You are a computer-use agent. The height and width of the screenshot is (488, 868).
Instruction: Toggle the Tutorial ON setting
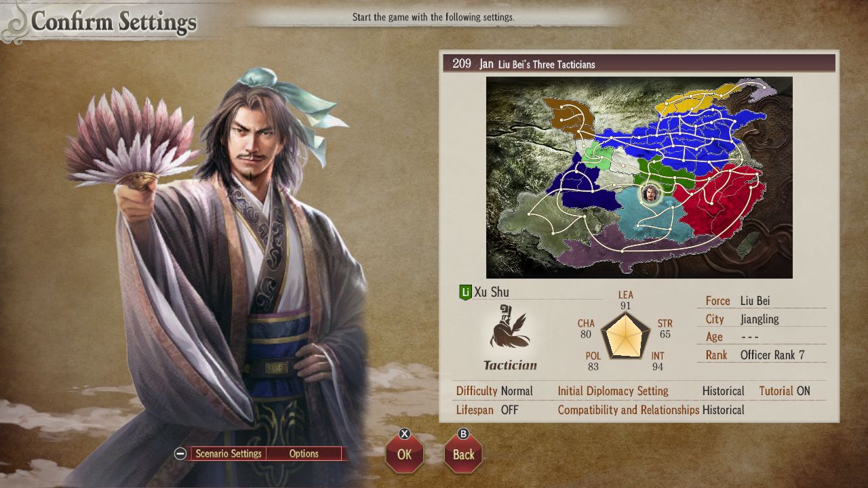pyautogui.click(x=785, y=391)
